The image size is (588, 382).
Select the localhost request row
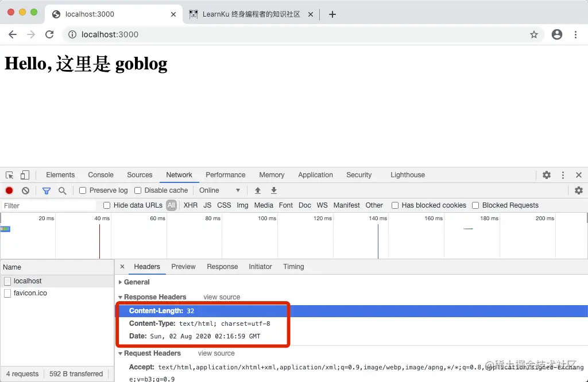[x=57, y=281]
